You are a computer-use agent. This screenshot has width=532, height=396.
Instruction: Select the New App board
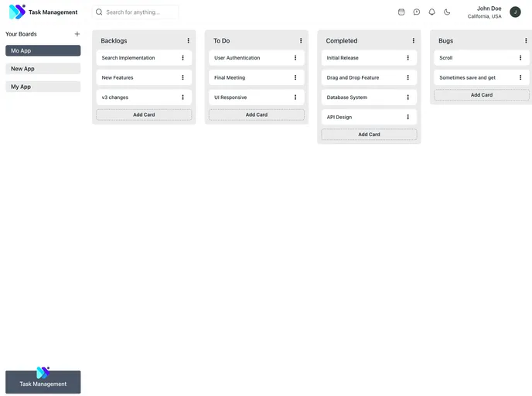43,69
